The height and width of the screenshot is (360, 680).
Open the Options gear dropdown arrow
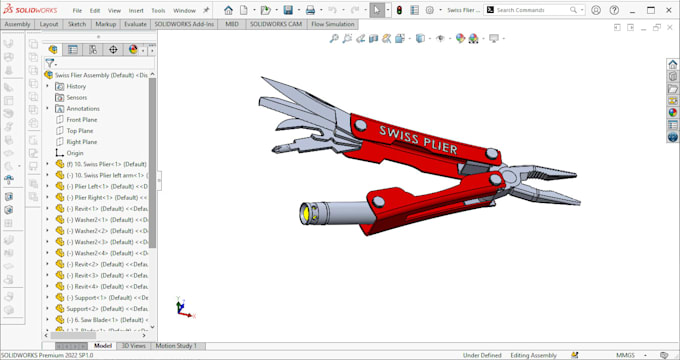[440, 10]
